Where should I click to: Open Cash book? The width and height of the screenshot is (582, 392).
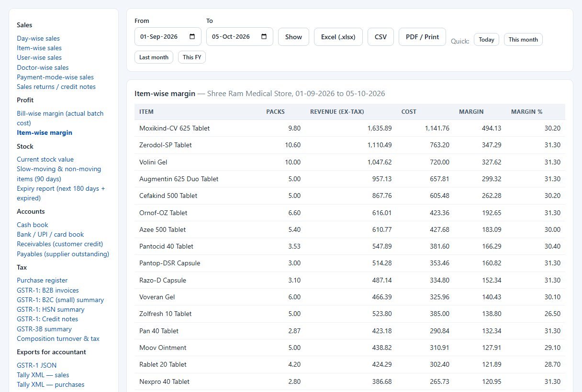coord(33,225)
